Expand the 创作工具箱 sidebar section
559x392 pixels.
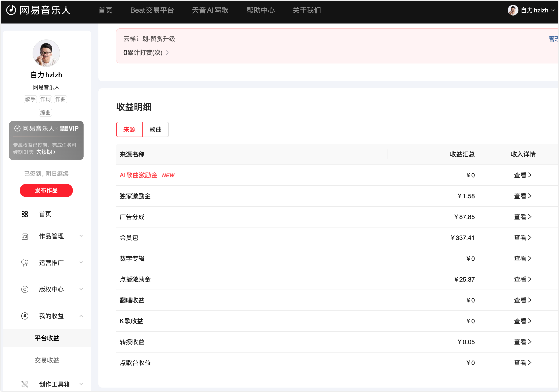pos(81,384)
